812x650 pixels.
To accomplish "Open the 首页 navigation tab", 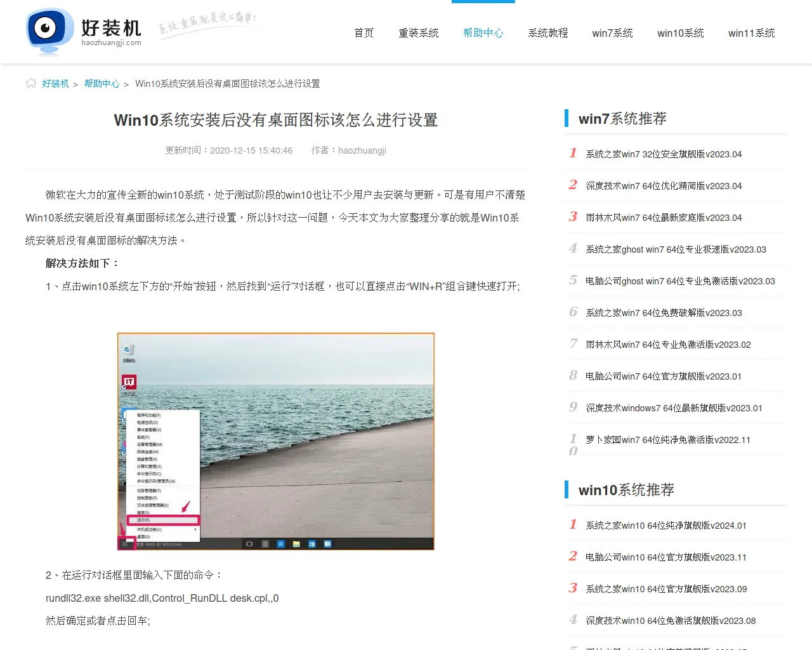I will 363,33.
